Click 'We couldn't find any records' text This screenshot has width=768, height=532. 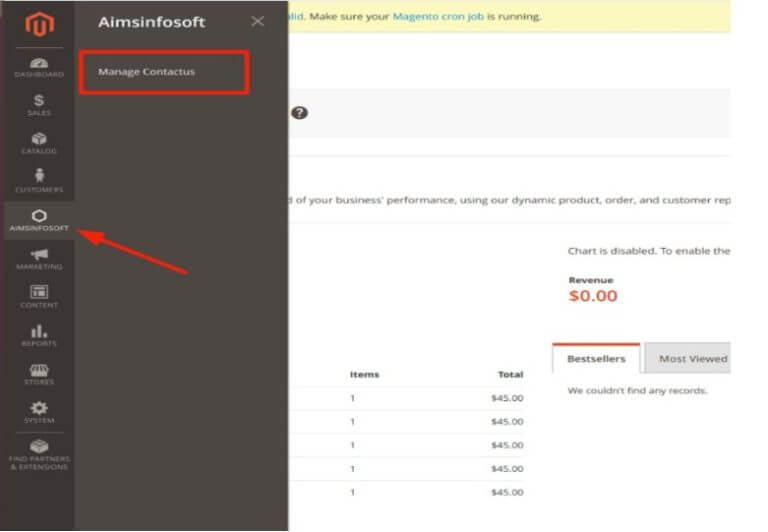click(x=637, y=390)
